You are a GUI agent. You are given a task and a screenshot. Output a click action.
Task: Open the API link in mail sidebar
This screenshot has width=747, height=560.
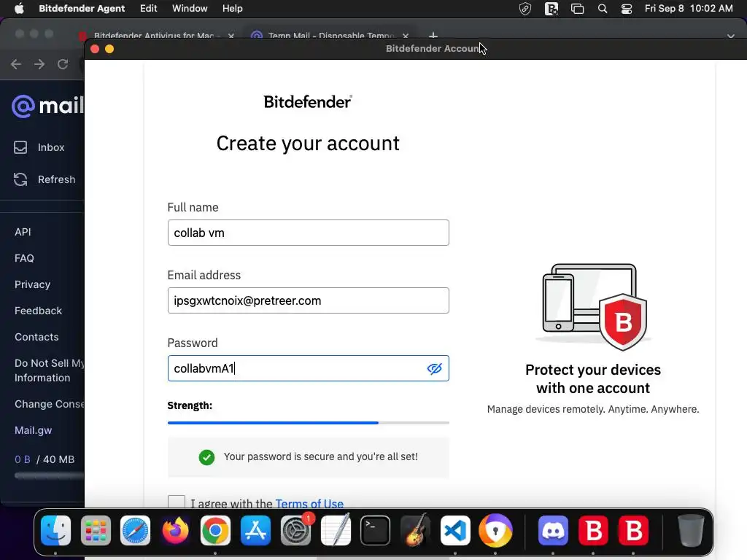point(23,232)
